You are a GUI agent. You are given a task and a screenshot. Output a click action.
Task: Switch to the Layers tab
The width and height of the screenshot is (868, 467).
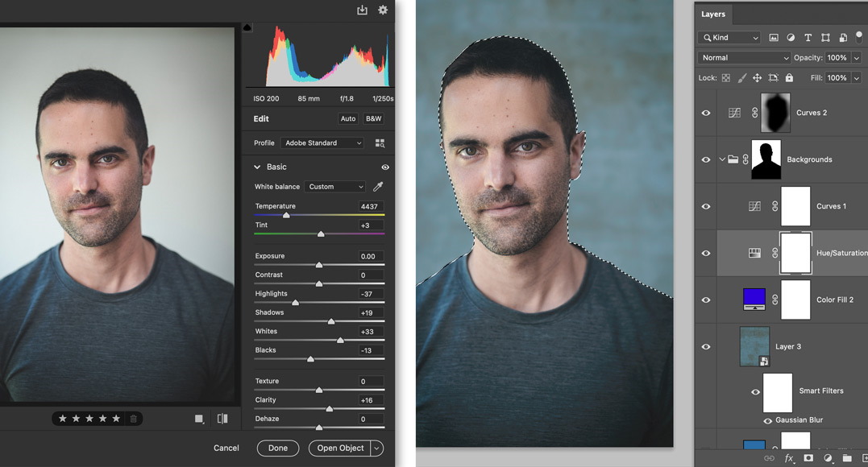tap(713, 14)
